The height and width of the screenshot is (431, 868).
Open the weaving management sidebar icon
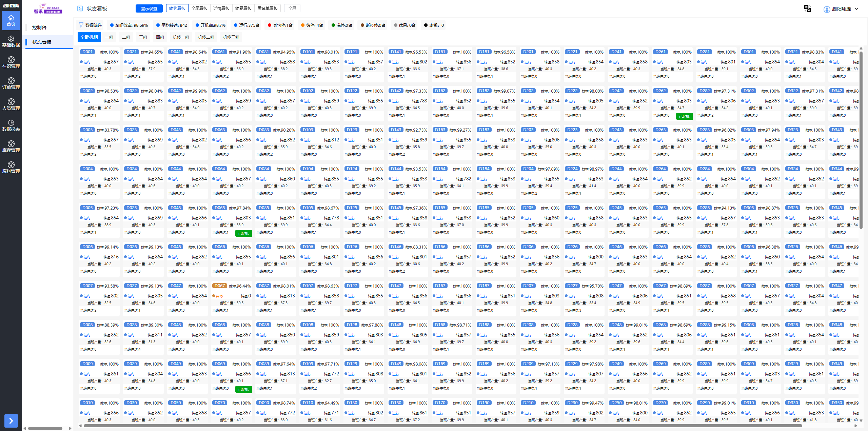[11, 60]
